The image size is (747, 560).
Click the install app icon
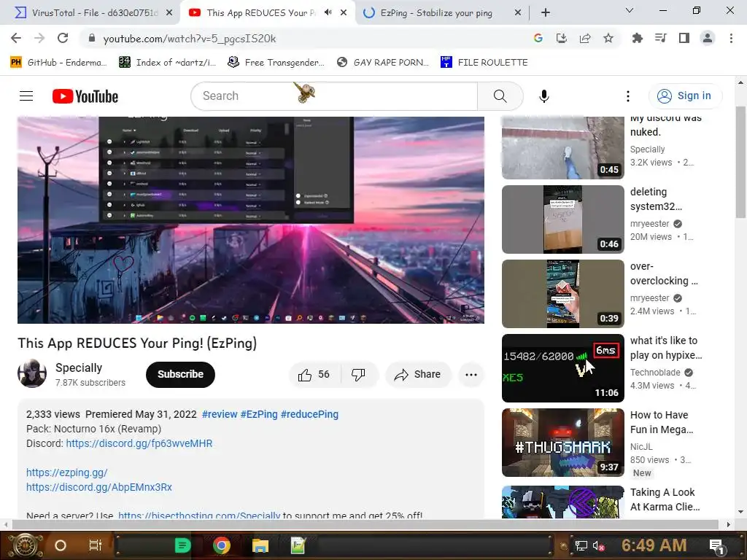pos(562,38)
